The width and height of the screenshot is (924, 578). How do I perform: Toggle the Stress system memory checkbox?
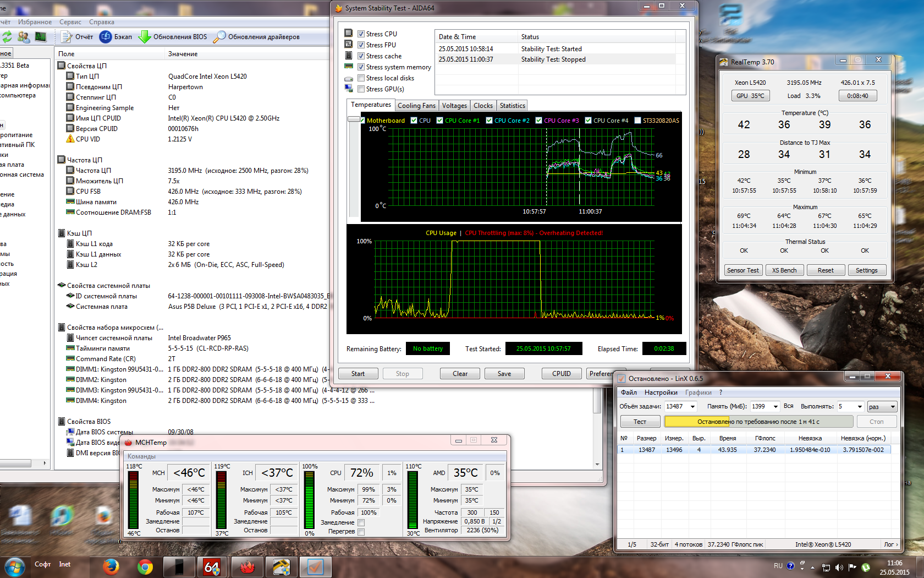pyautogui.click(x=361, y=67)
